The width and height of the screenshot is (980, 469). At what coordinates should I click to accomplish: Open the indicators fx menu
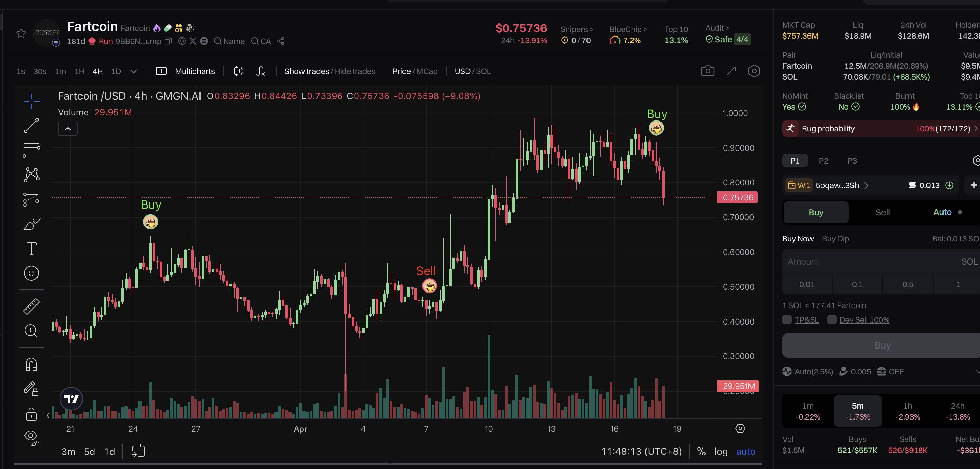[x=261, y=71]
